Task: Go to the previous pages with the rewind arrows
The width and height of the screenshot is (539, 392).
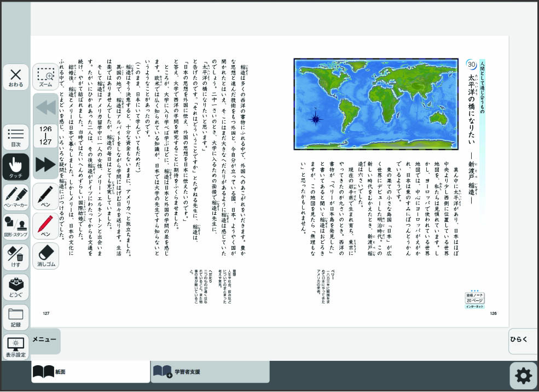Action: tap(46, 108)
